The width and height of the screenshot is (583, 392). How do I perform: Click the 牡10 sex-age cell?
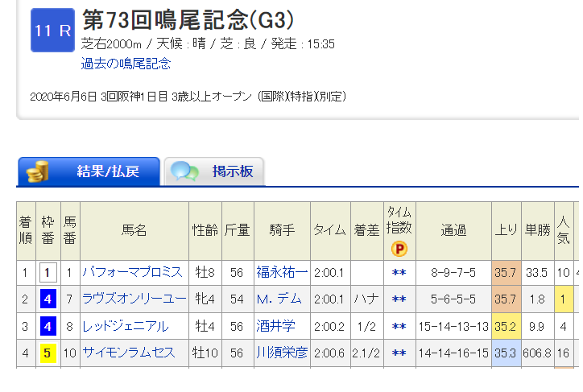pos(205,353)
